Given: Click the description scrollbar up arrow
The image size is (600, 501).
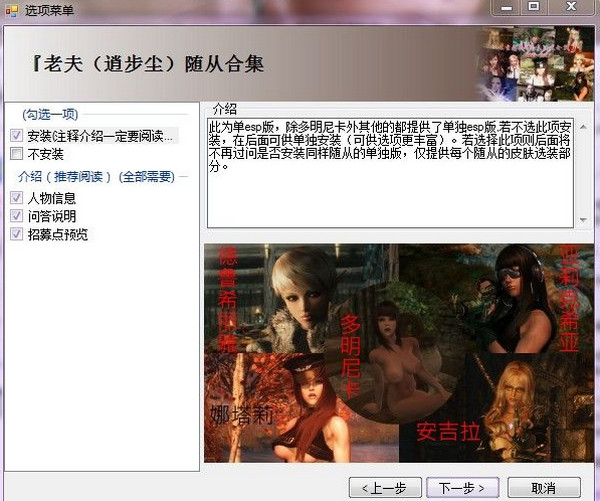Looking at the screenshot, I should point(583,127).
